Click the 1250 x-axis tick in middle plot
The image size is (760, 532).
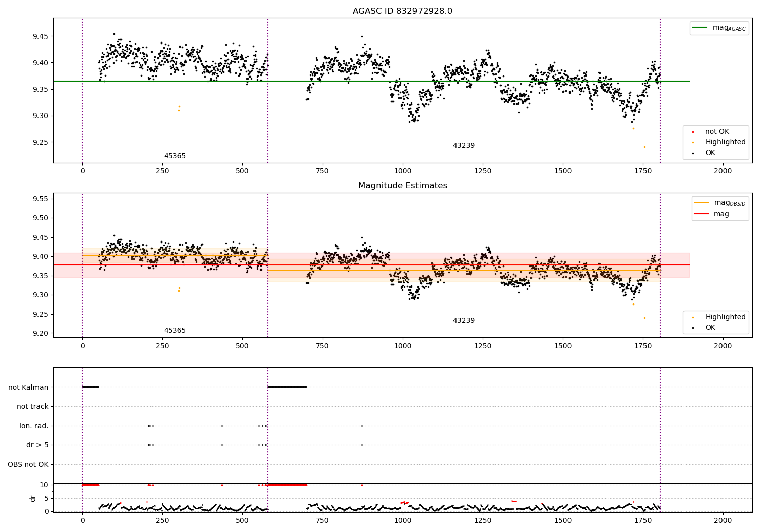click(482, 346)
